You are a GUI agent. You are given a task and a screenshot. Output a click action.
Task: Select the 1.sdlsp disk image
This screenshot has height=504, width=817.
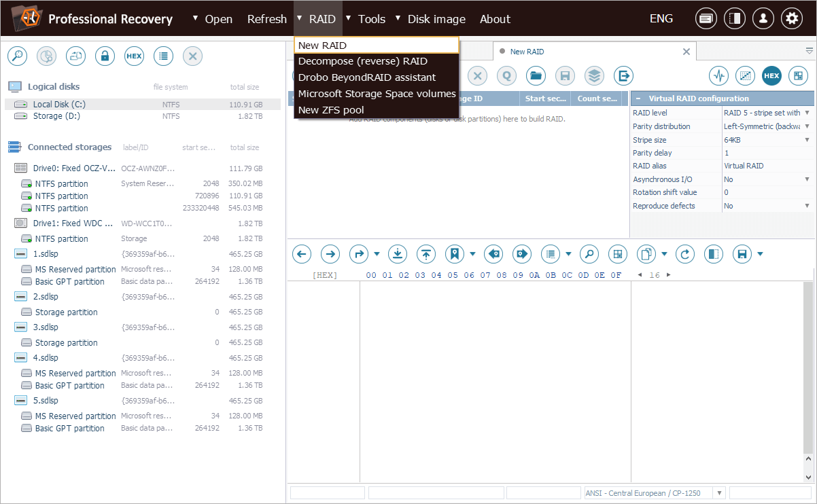(143, 253)
